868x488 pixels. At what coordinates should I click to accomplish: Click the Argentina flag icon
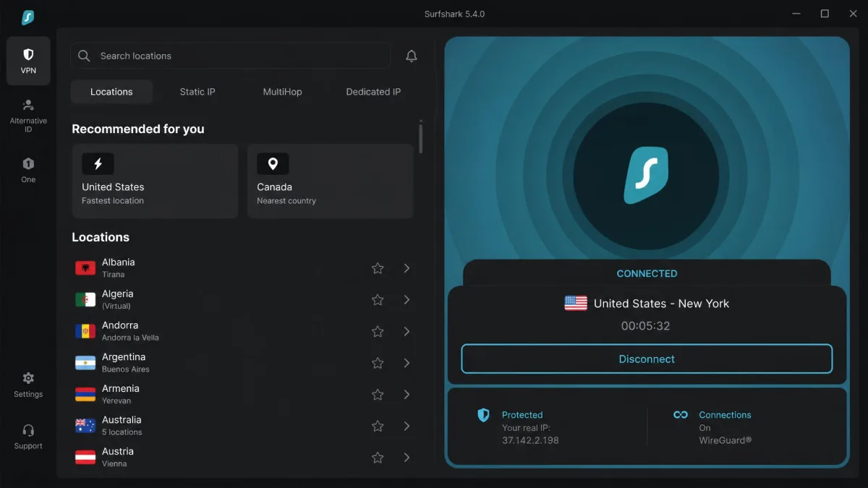(85, 363)
